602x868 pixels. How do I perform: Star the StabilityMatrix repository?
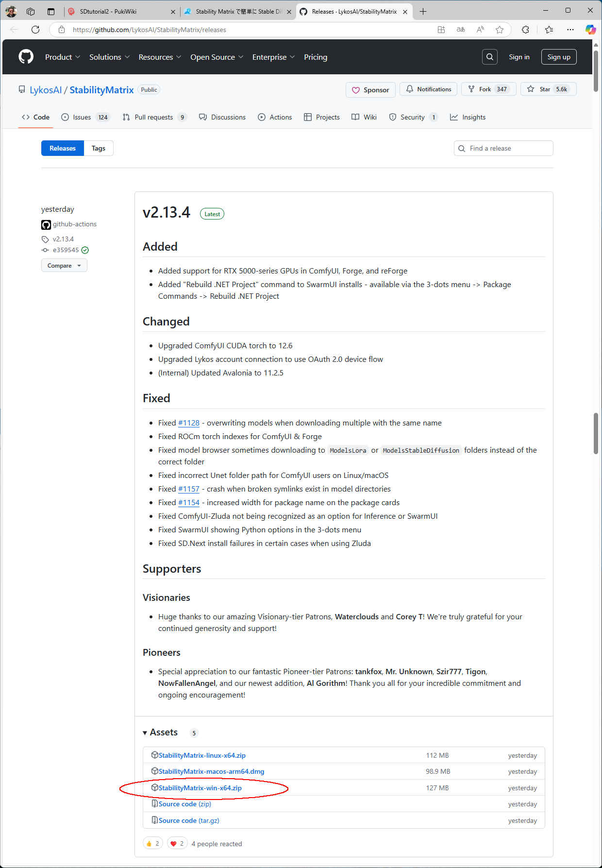click(x=548, y=89)
